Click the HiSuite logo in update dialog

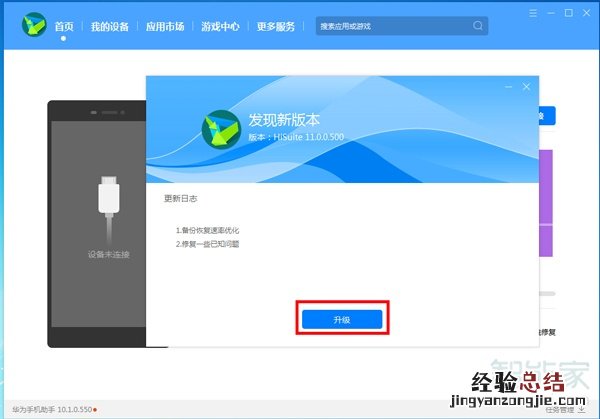221,129
